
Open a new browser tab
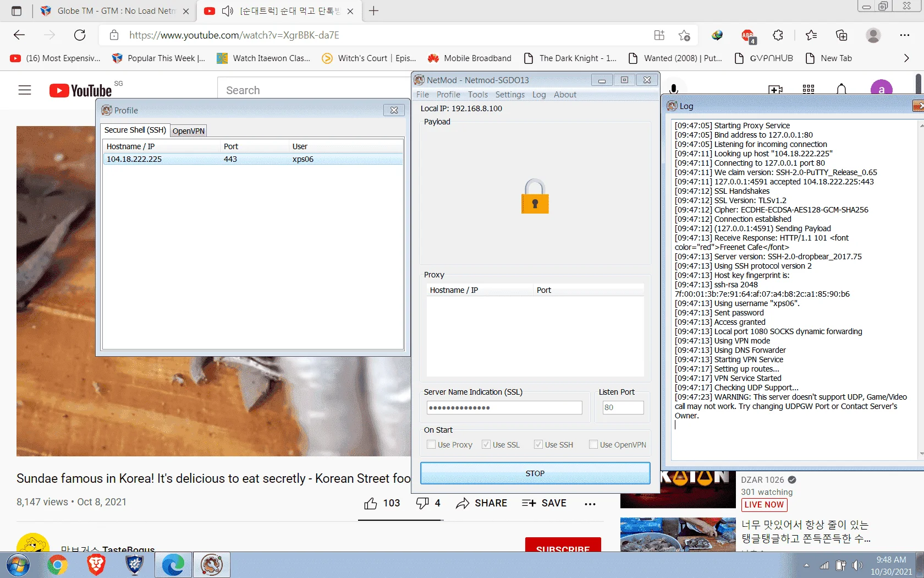pyautogui.click(x=373, y=11)
